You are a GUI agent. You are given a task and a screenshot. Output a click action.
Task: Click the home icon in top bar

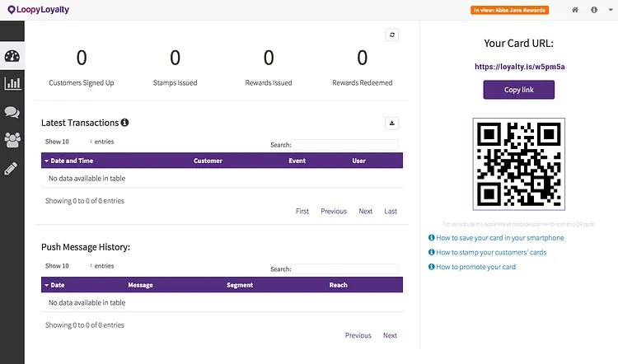575,10
